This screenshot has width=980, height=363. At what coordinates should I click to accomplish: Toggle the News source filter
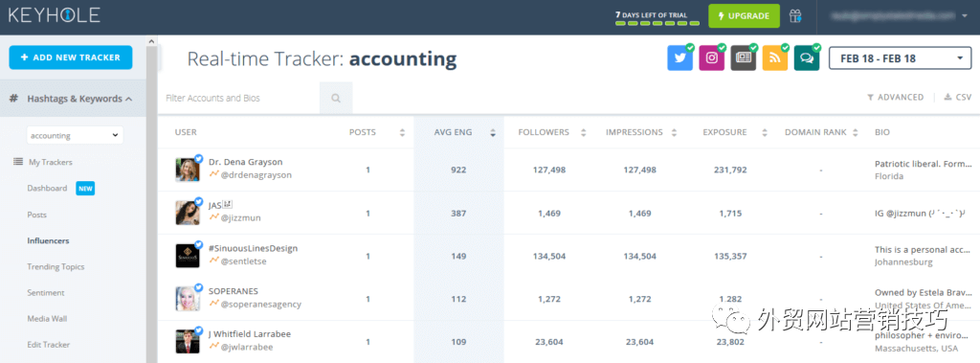pos(744,58)
